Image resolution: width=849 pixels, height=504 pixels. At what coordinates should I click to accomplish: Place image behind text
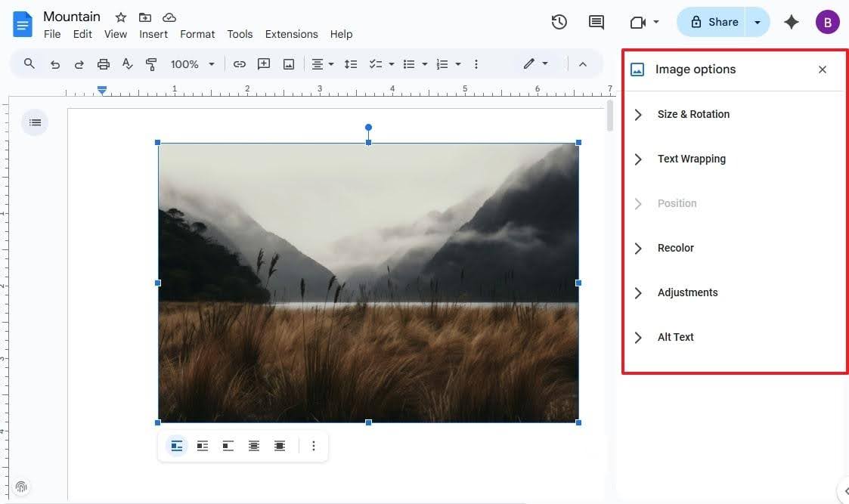pos(254,446)
